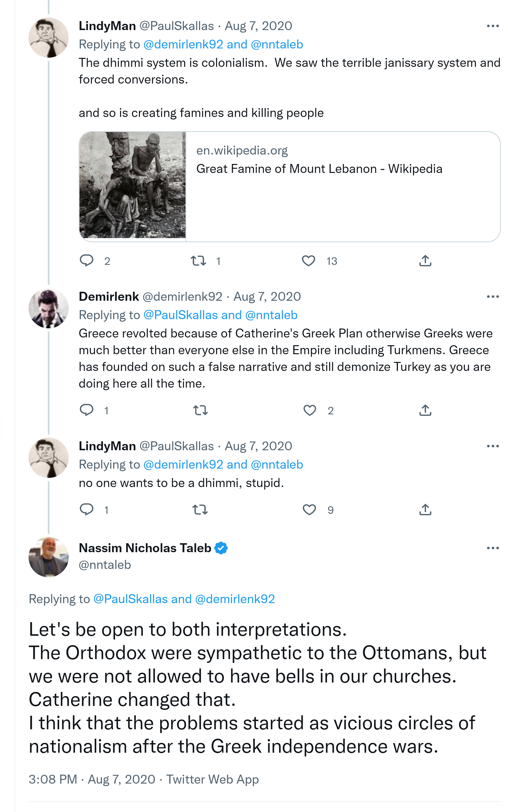Reply to the "no one wants" tweet
The height and width of the screenshot is (812, 508).
click(x=87, y=509)
